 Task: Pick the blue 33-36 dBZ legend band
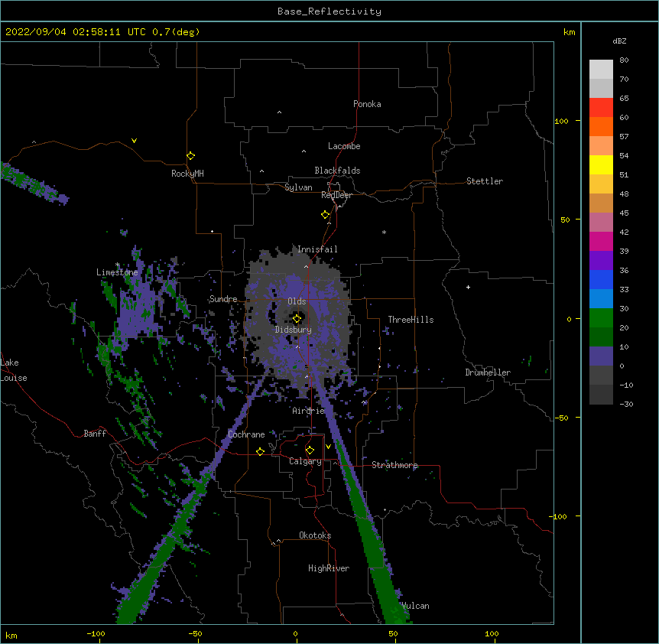click(x=601, y=279)
